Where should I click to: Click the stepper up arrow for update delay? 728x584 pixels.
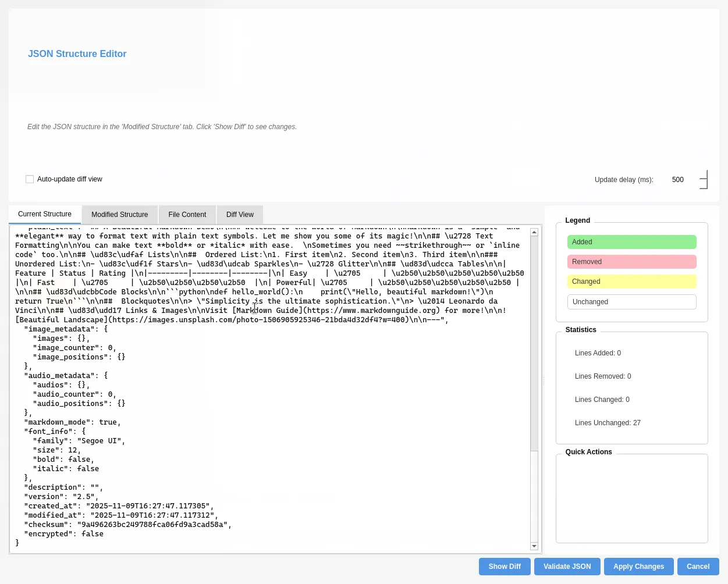pyautogui.click(x=703, y=175)
